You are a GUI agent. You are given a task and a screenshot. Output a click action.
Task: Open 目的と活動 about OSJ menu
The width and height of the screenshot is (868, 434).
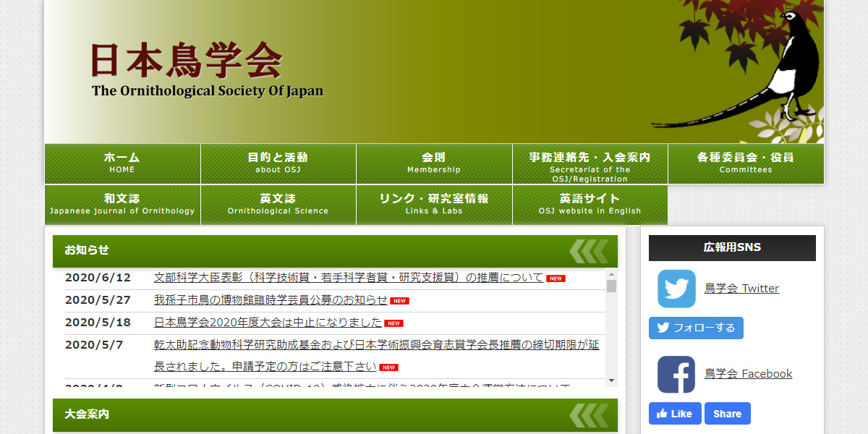(x=278, y=163)
